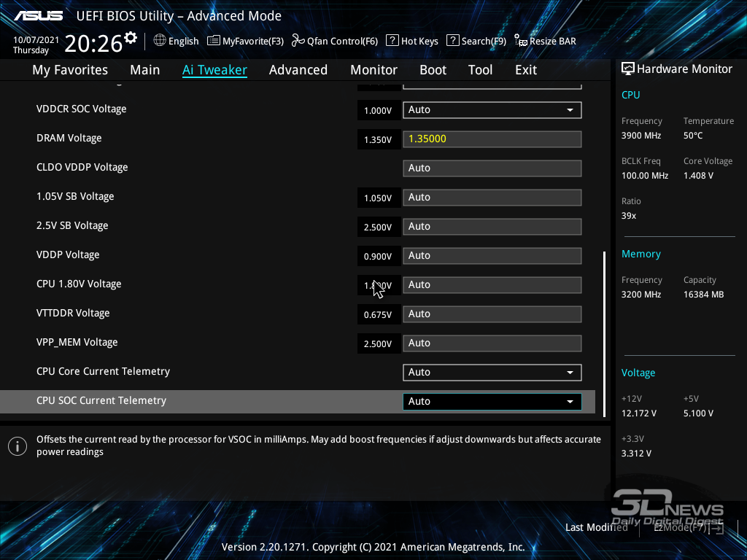747x560 pixels.
Task: Select CPU Core Current Telemetry label
Action: [x=104, y=371]
